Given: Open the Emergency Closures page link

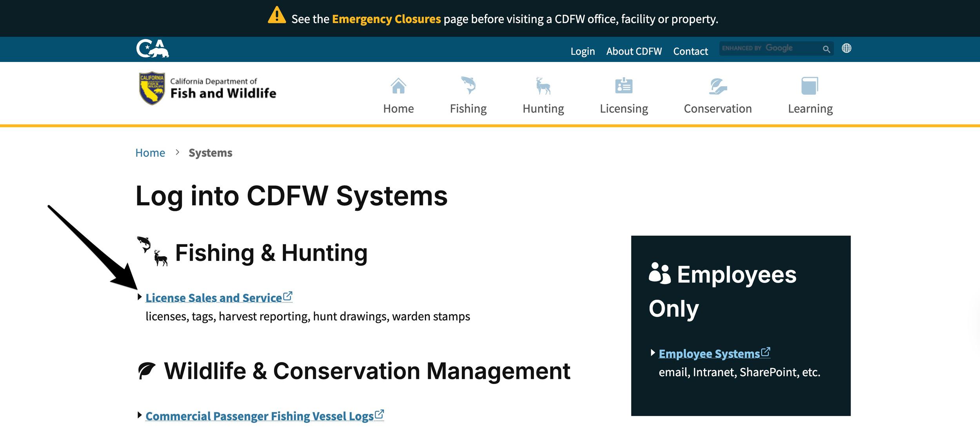Looking at the screenshot, I should pos(386,18).
